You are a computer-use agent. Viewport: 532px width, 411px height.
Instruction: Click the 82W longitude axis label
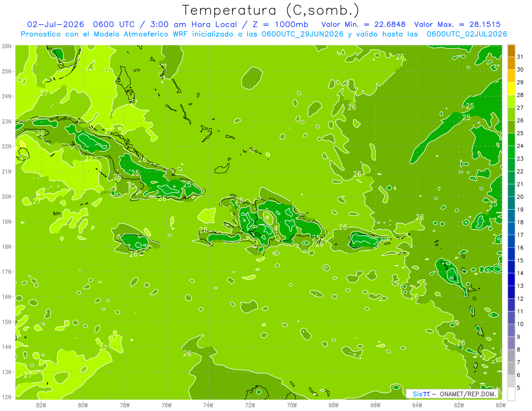point(41,405)
